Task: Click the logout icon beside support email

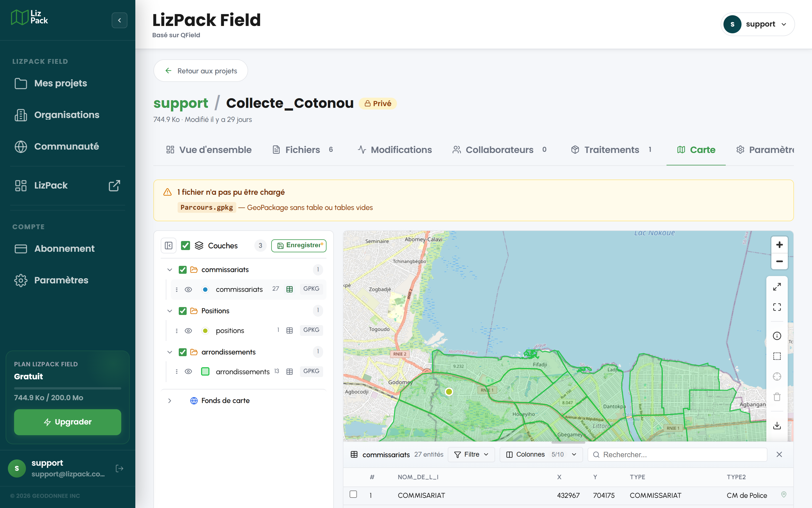Action: tap(120, 468)
